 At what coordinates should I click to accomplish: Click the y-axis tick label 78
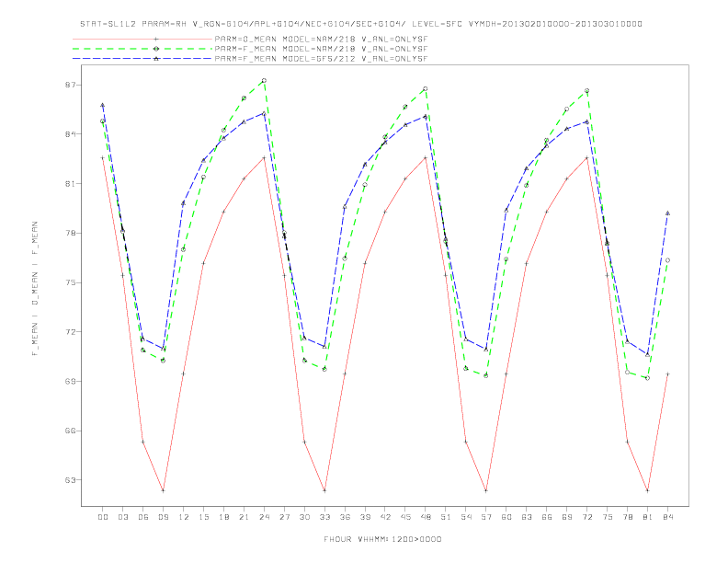tap(71, 233)
